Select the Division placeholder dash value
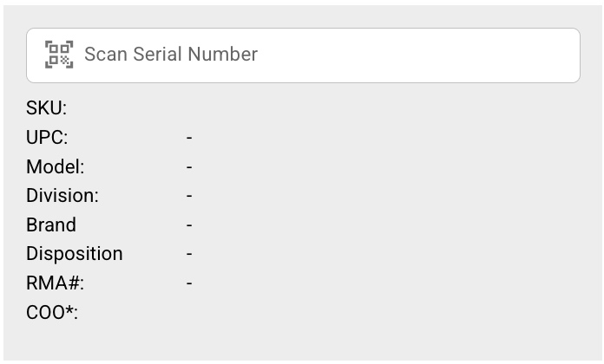Image resolution: width=604 pixels, height=364 pixels. point(189,196)
